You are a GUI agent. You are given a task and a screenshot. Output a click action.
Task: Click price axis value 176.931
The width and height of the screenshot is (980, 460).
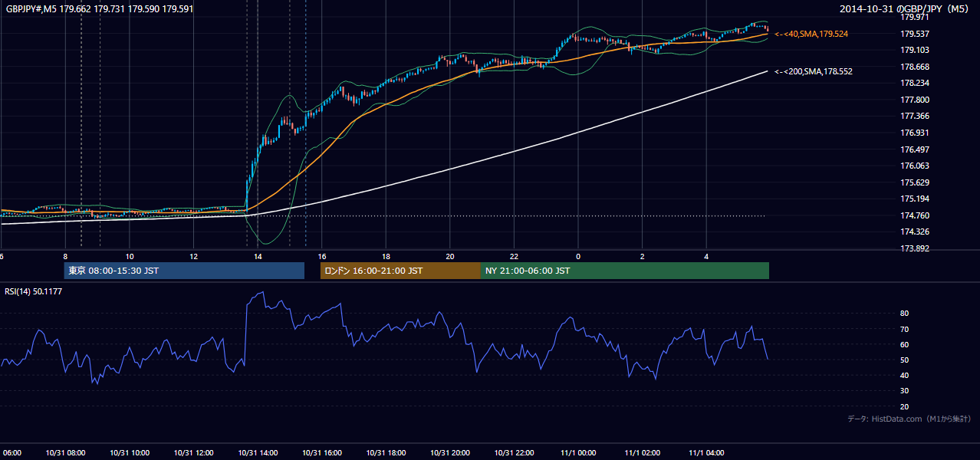point(916,133)
